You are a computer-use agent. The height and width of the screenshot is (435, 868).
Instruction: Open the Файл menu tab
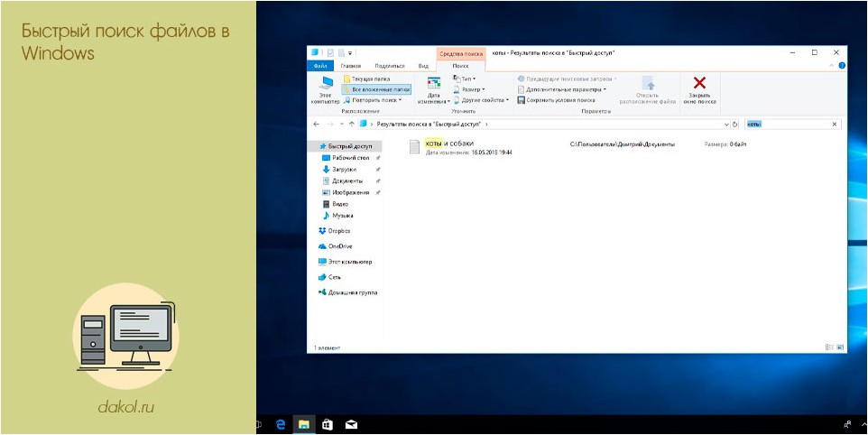(x=320, y=66)
